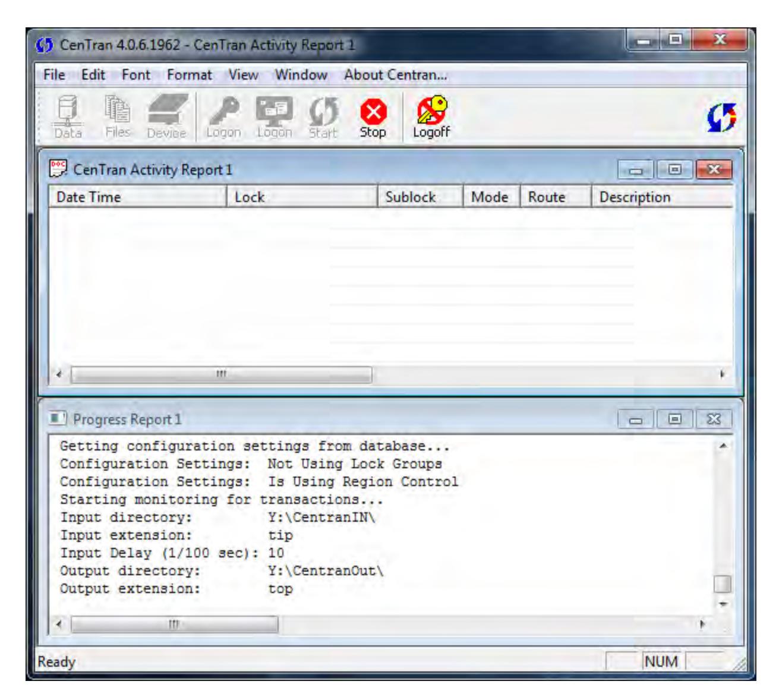The height and width of the screenshot is (700, 779).
Task: Click the grayed Start icon
Action: pyautogui.click(x=323, y=117)
